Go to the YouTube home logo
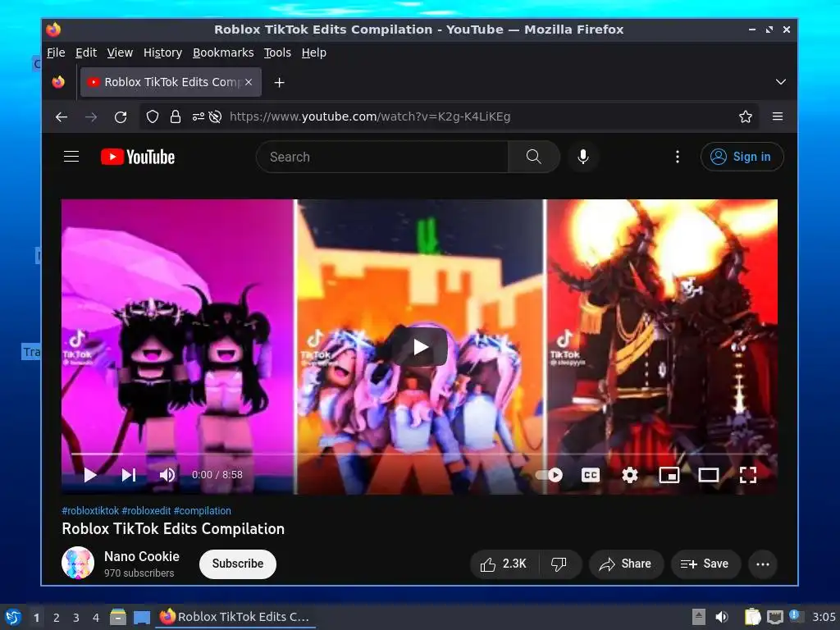Image resolution: width=840 pixels, height=630 pixels. pyautogui.click(x=138, y=157)
